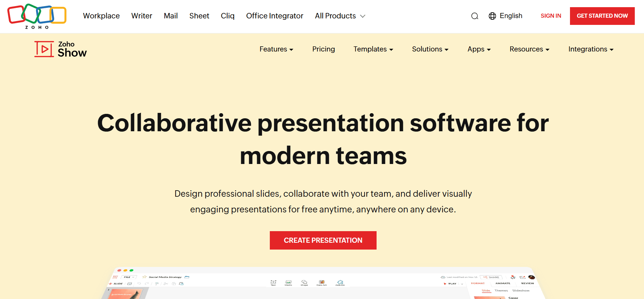Click the Data Art tool in preview
Image resolution: width=644 pixels, height=299 pixels.
point(321,283)
